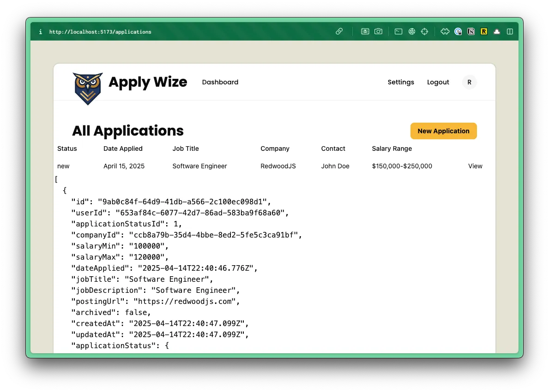Click the camera screenshot icon

[x=378, y=31]
